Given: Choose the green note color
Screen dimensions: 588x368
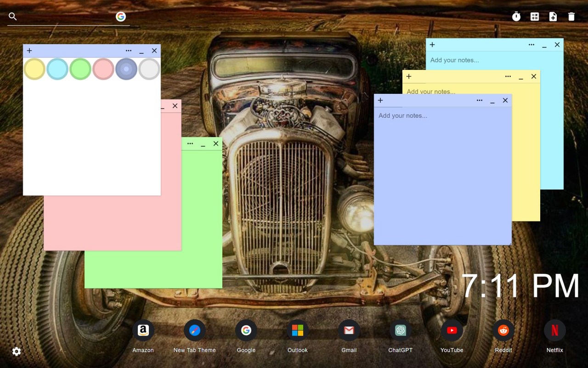Looking at the screenshot, I should point(80,69).
